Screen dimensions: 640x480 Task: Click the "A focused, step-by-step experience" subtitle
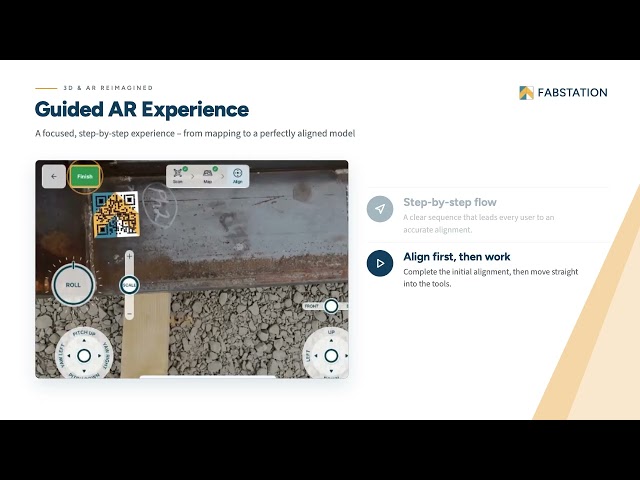[195, 133]
